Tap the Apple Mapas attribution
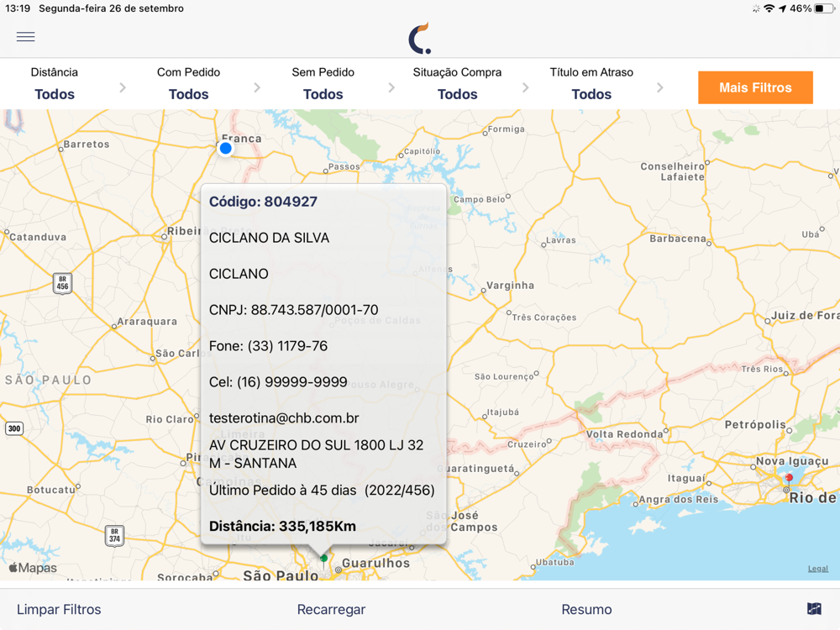This screenshot has height=630, width=840. point(33,567)
